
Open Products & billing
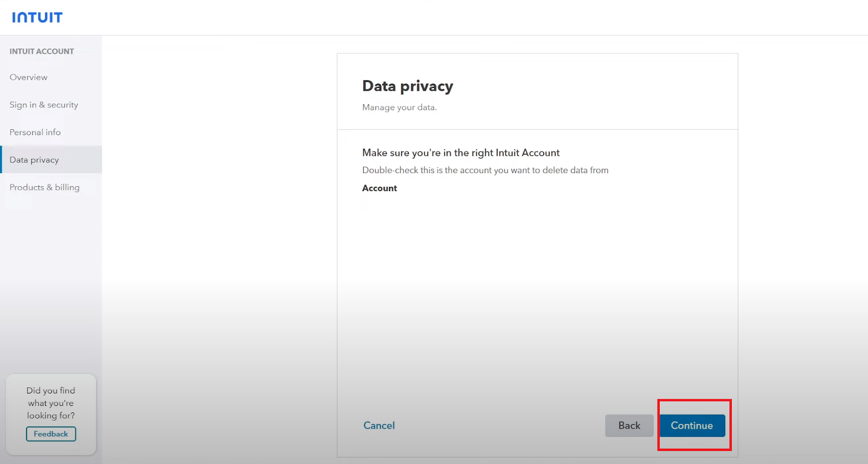point(44,187)
